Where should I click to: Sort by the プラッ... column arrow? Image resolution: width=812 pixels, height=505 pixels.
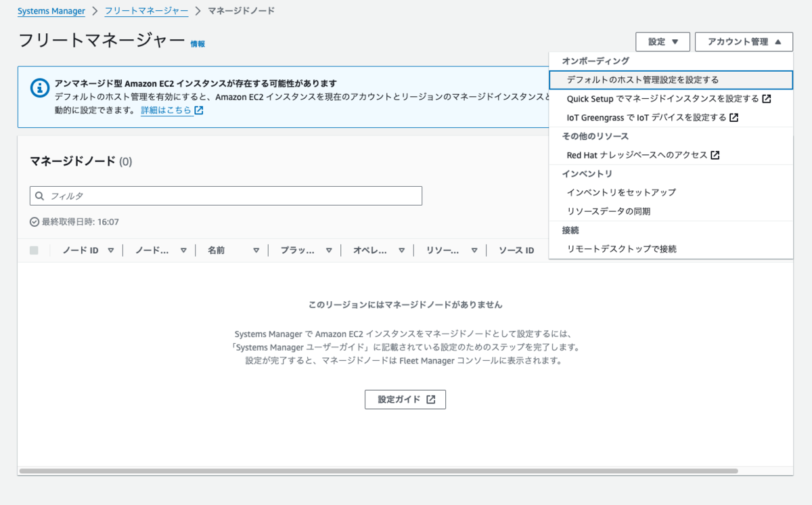pos(329,250)
